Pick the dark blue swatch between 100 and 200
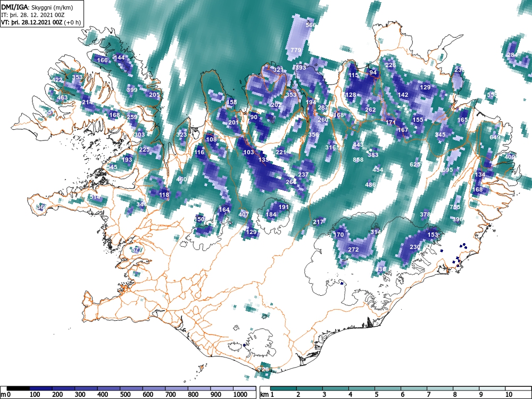Viewport: 532px width, 399px height. [41, 388]
